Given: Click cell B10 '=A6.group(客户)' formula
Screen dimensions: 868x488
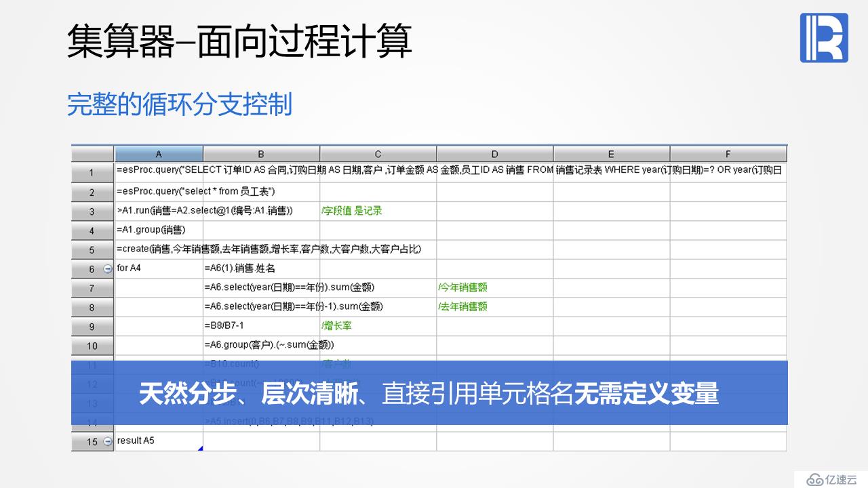Looking at the screenshot, I should (x=261, y=346).
